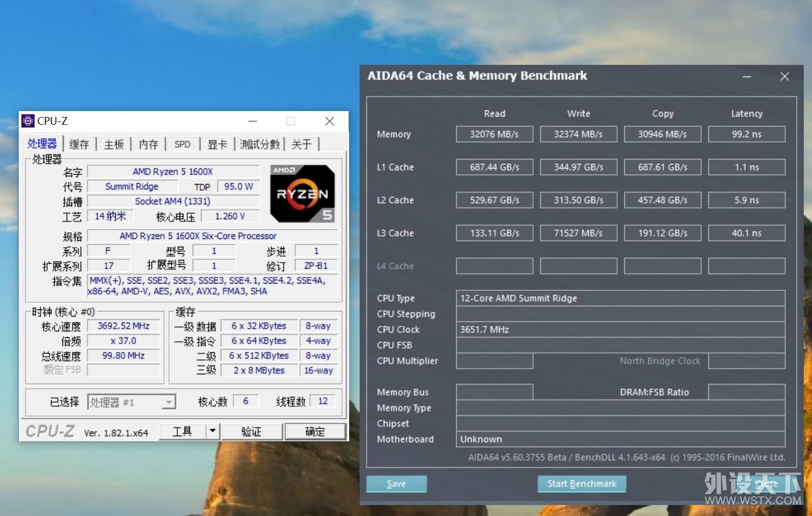This screenshot has width=812, height=516.
Task: Click L3 Cache Write 71527 MB/s
Action: [x=578, y=233]
